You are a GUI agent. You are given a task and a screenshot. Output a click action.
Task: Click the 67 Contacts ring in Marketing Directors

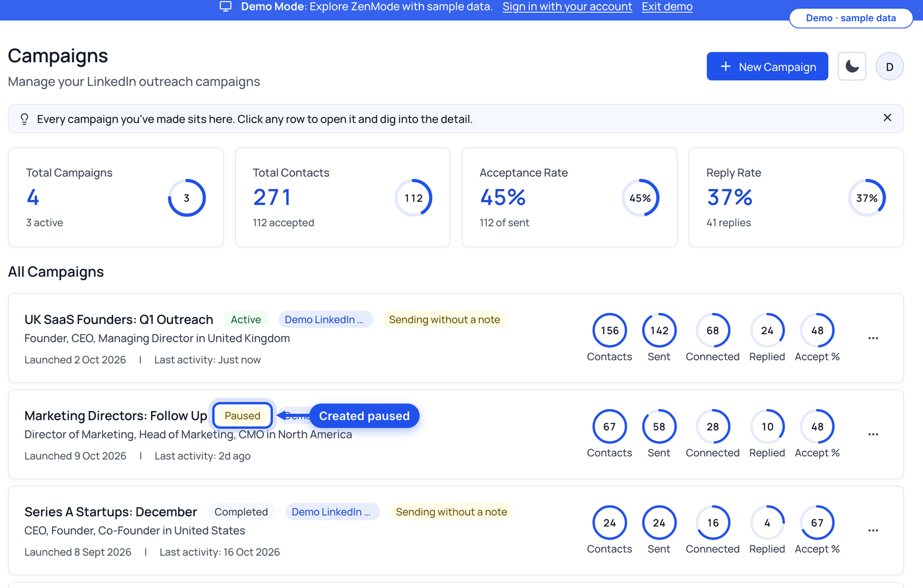(x=610, y=427)
